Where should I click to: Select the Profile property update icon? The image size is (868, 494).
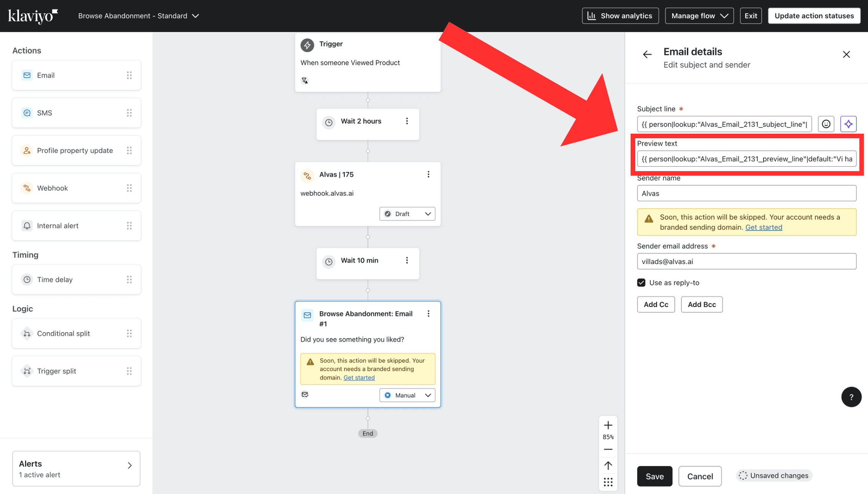coord(27,151)
